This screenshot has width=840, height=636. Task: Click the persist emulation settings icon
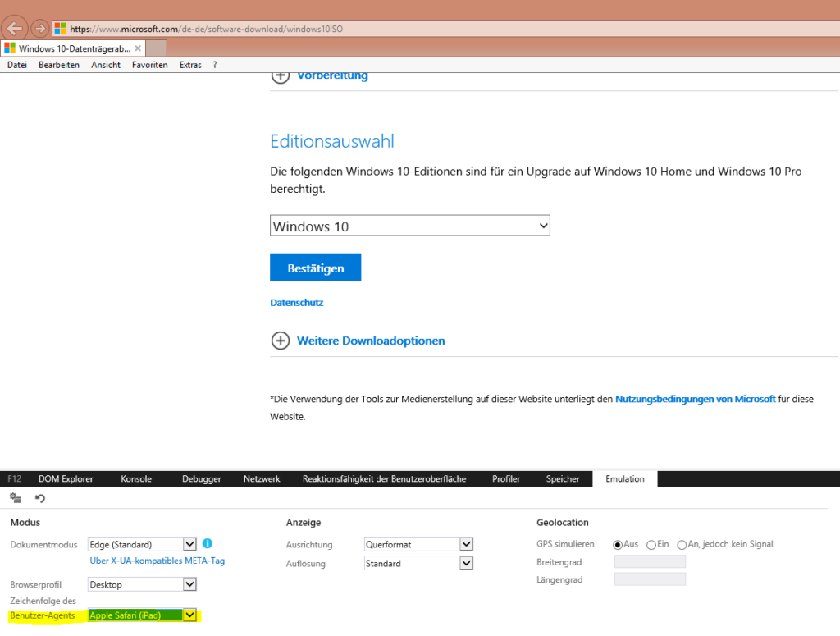pyautogui.click(x=16, y=498)
